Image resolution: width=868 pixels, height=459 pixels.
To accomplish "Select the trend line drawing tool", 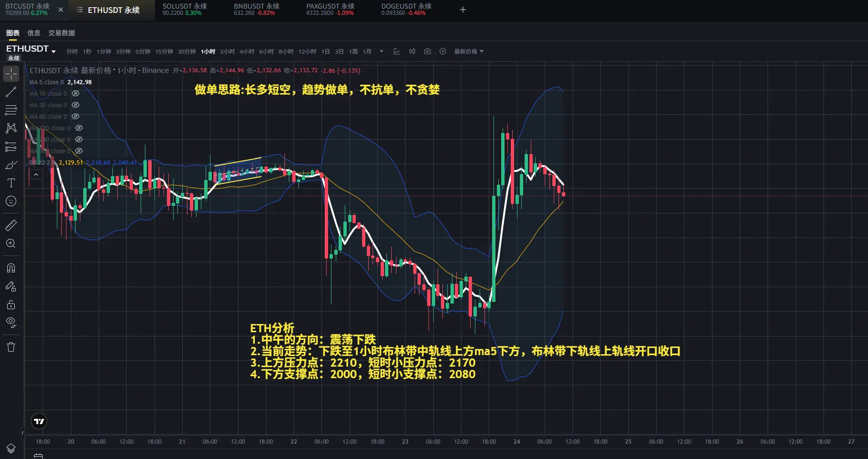I will (x=11, y=92).
